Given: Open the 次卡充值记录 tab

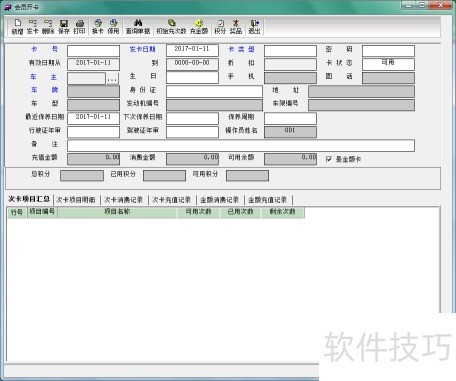Looking at the screenshot, I should point(171,200).
